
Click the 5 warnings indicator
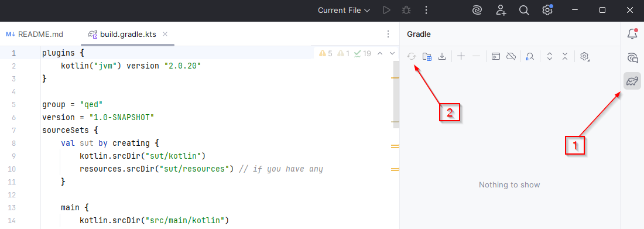point(326,53)
